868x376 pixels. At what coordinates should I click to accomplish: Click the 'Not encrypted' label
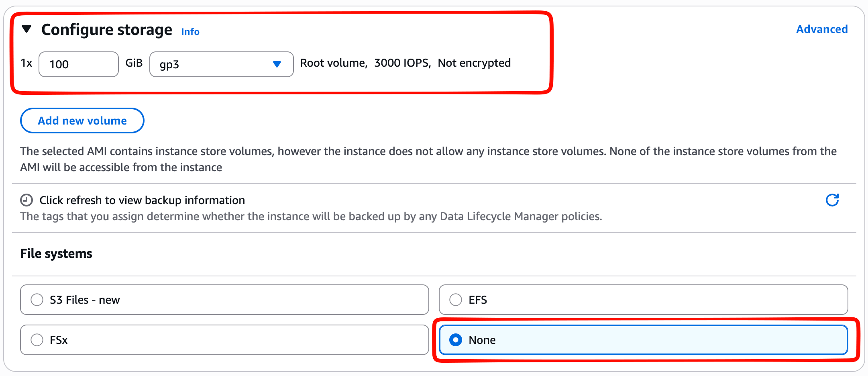point(474,63)
